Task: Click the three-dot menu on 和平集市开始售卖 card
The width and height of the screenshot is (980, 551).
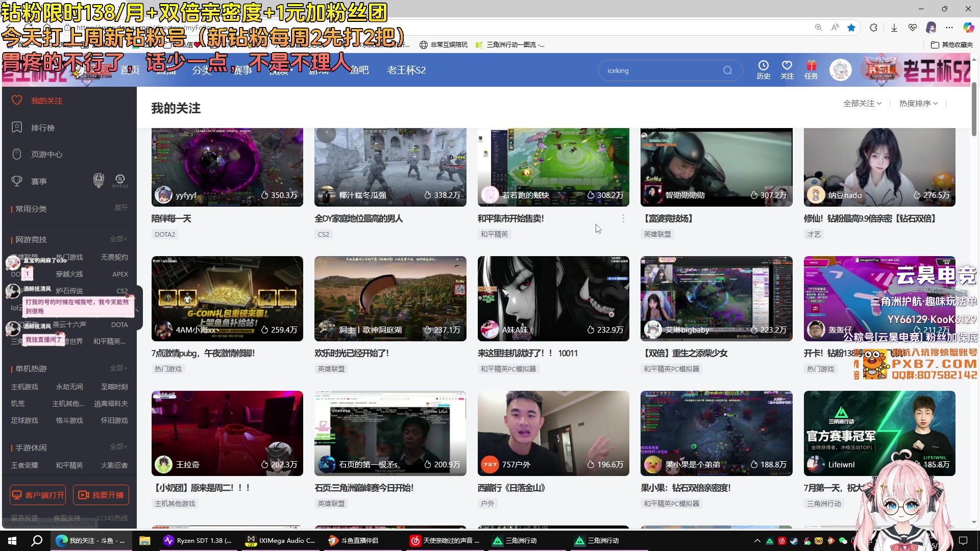Action: point(623,218)
